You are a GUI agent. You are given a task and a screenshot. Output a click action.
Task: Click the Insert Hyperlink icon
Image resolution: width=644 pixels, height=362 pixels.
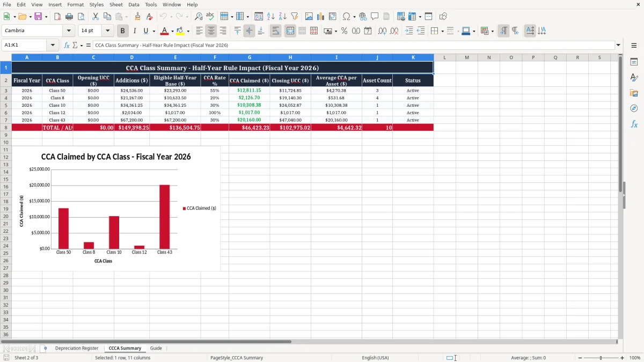(363, 17)
